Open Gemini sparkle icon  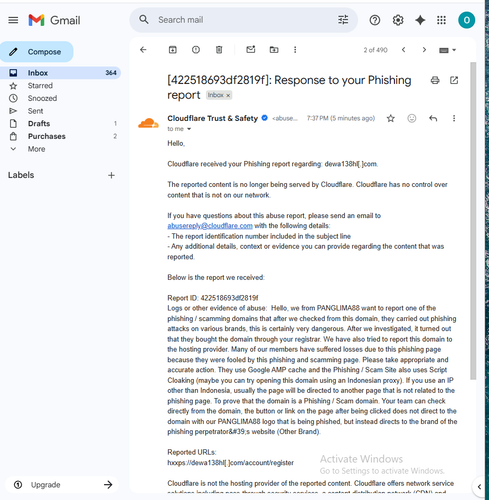(x=420, y=20)
